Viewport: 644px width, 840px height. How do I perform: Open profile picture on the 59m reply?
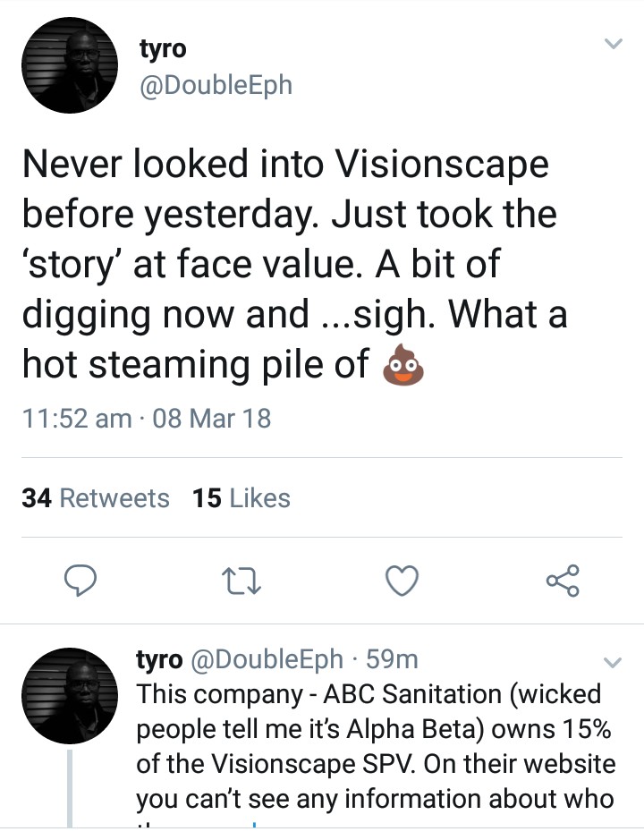(69, 696)
